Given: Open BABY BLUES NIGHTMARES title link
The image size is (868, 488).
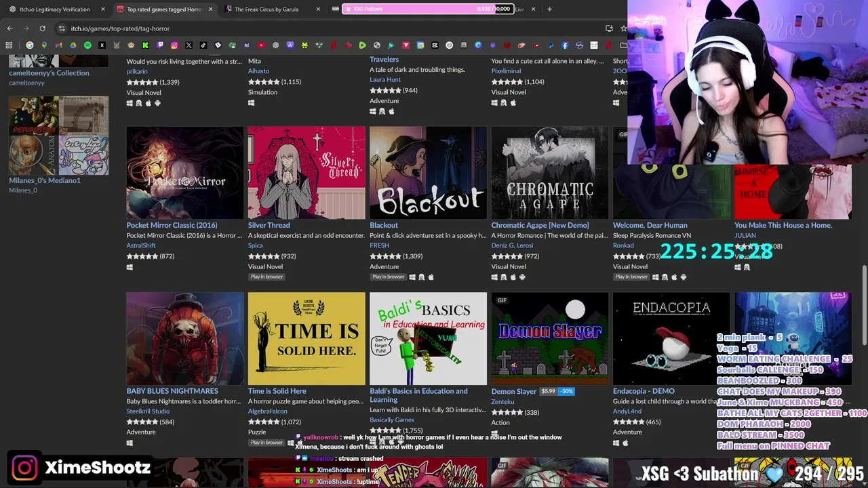Looking at the screenshot, I should click(172, 391).
